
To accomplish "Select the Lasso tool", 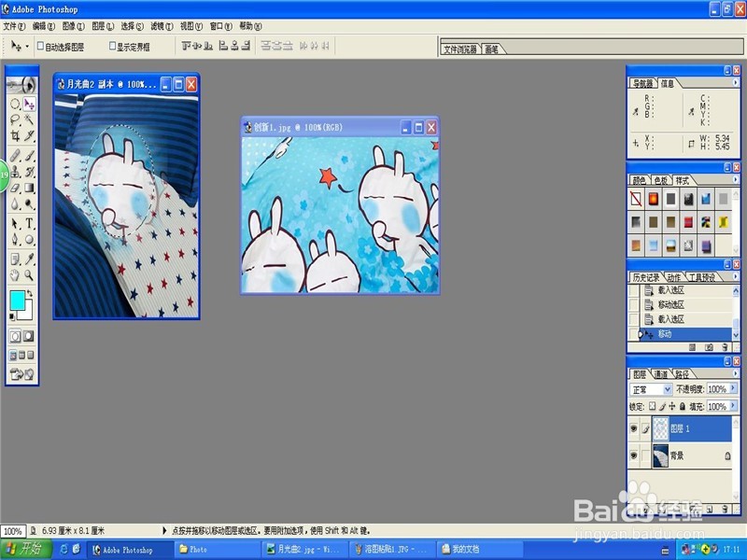I will tap(15, 119).
